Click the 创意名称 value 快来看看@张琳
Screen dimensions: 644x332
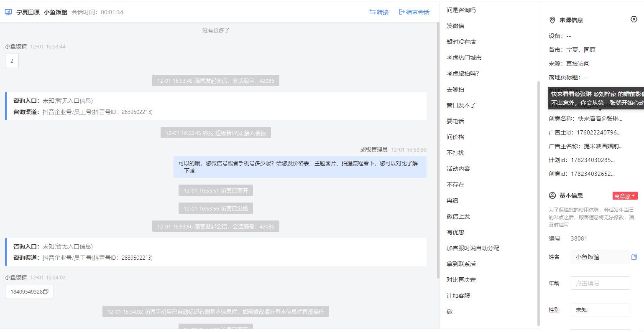tap(600, 119)
